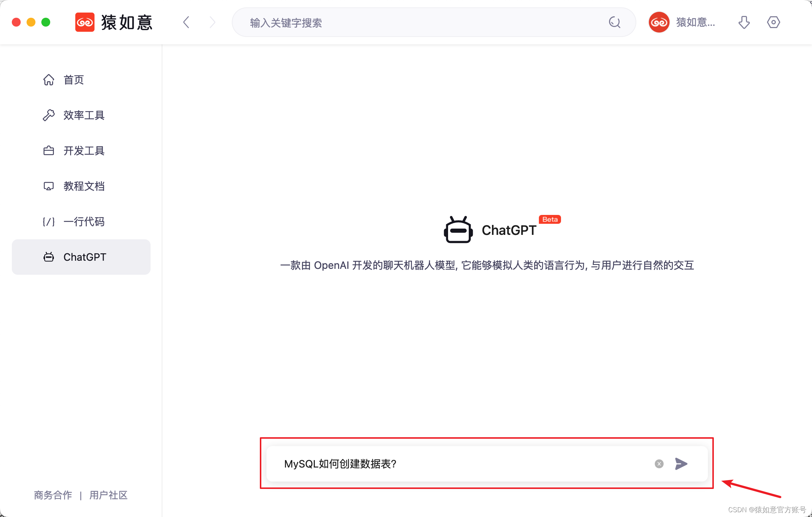Click the ChatGPT robot logo in center

click(x=458, y=230)
